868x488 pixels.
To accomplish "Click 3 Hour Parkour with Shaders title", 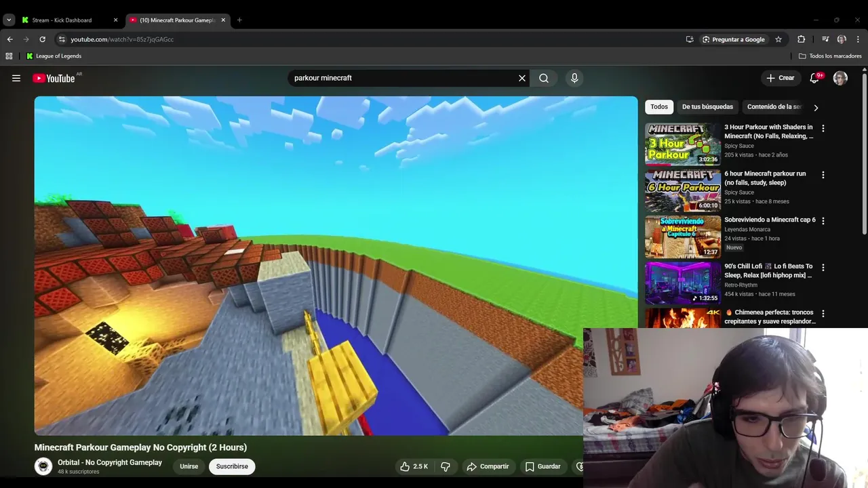I will 769,131.
